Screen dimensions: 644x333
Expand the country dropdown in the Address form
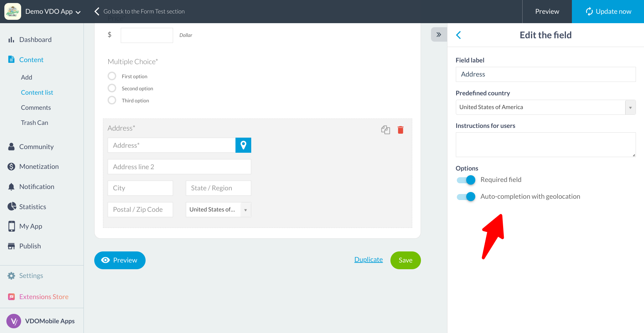tap(218, 209)
